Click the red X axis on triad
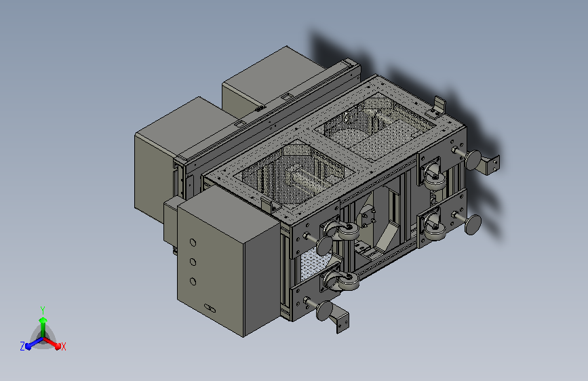This screenshot has width=588, height=381. click(52, 342)
